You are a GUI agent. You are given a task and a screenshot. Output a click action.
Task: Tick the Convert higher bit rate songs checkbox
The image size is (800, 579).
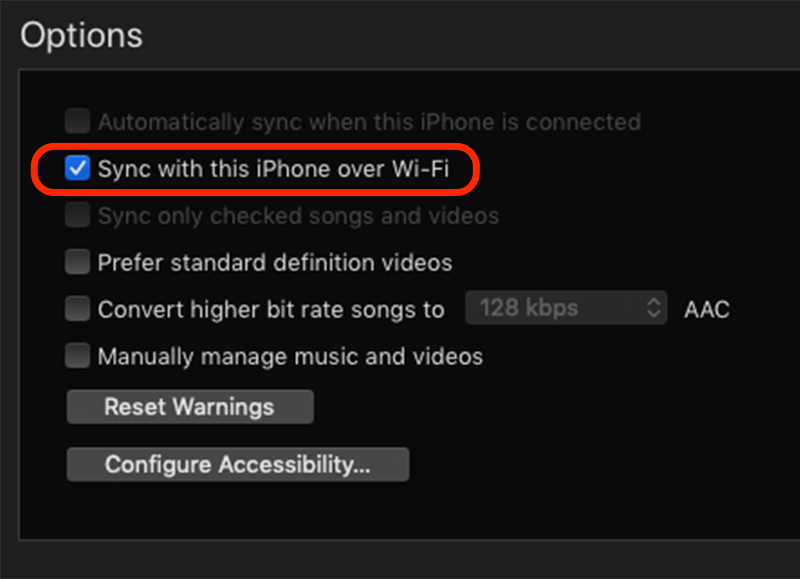(78, 309)
